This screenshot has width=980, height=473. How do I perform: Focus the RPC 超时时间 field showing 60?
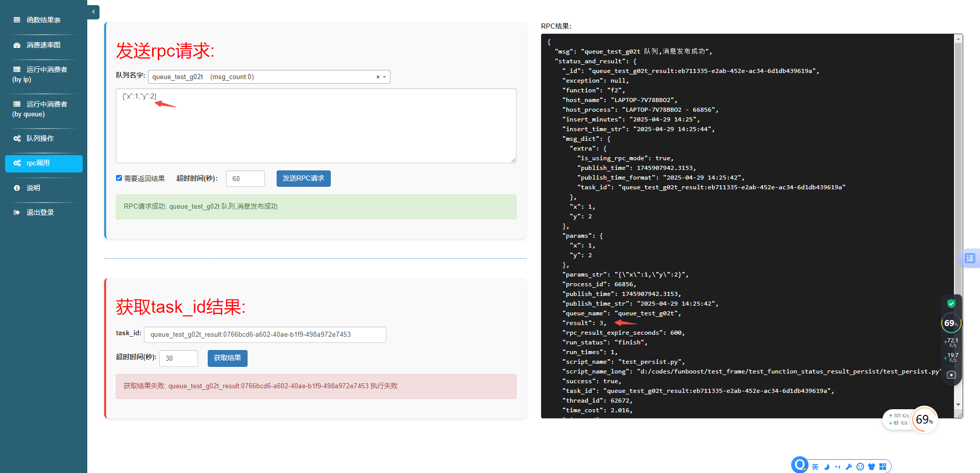246,179
